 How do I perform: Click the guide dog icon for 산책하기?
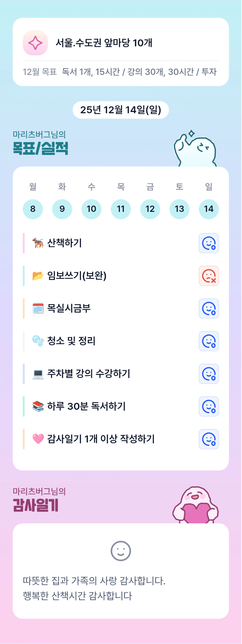click(x=38, y=243)
